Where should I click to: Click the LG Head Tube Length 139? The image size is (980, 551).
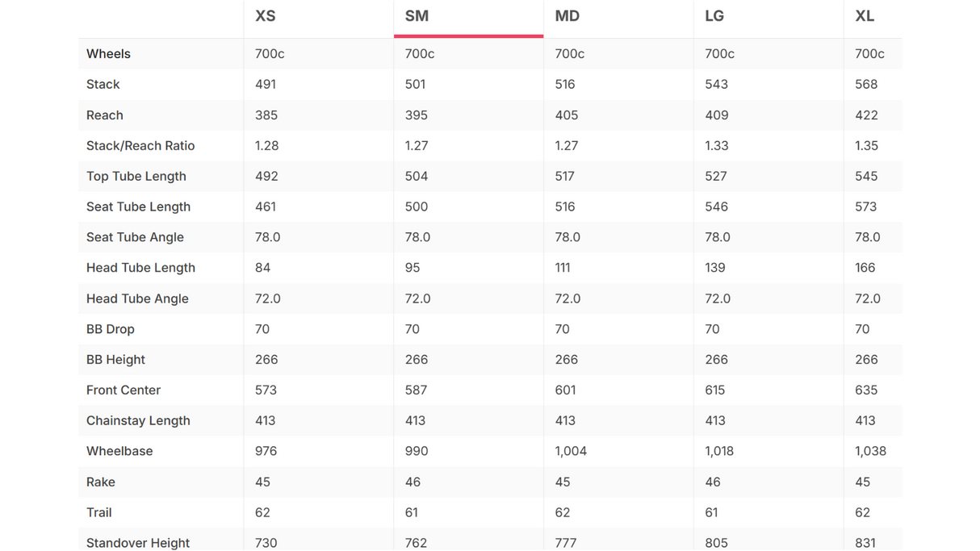(x=715, y=268)
